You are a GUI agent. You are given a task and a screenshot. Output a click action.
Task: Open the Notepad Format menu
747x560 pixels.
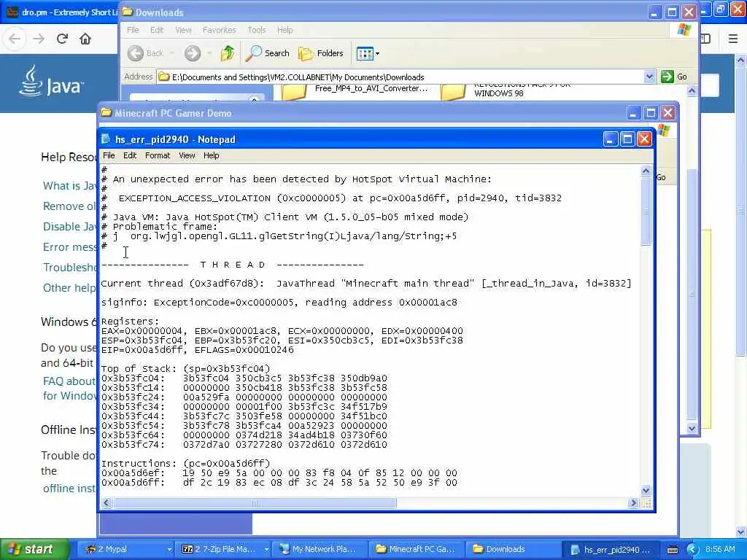pyautogui.click(x=158, y=155)
